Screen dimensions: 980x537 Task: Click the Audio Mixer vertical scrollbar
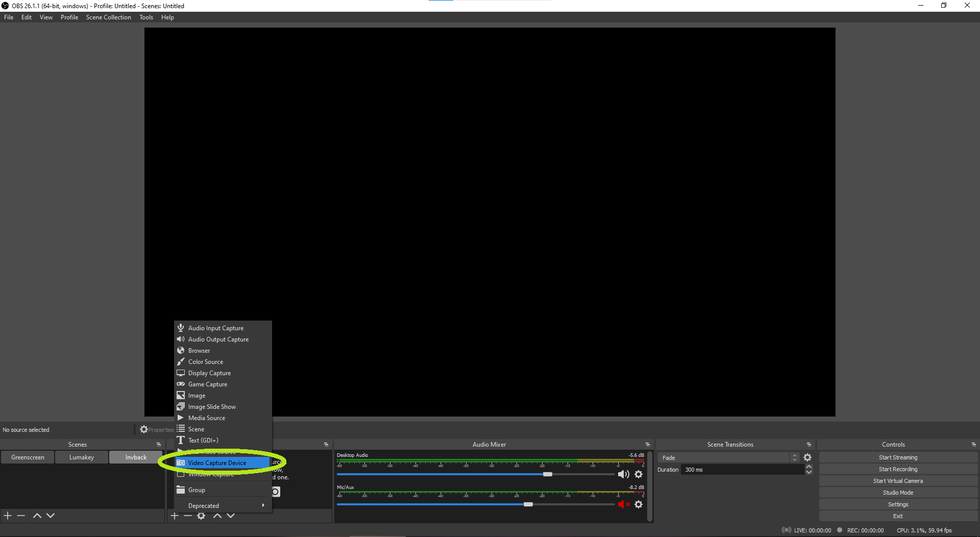pos(650,486)
